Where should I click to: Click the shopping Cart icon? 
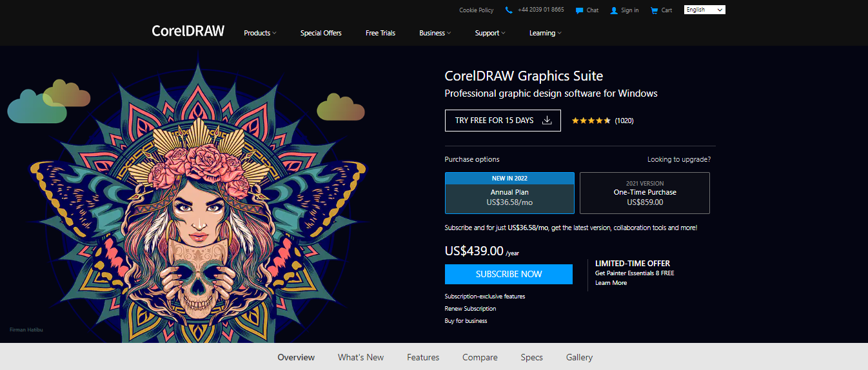[x=654, y=10]
